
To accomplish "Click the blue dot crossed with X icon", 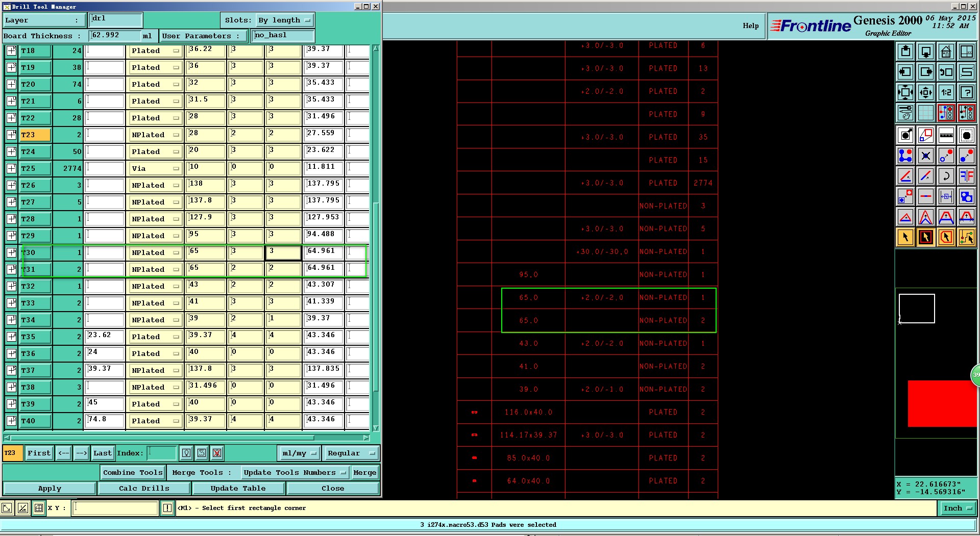I will click(926, 156).
